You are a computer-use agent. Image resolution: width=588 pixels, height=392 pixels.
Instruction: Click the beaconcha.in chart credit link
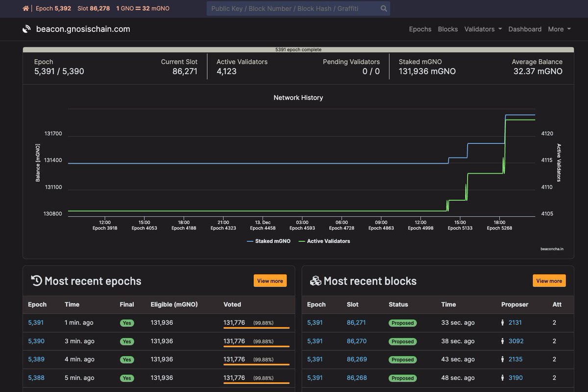[552, 249]
